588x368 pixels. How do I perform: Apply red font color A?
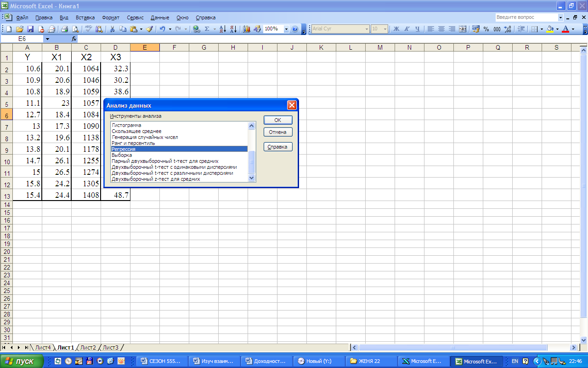tap(565, 29)
